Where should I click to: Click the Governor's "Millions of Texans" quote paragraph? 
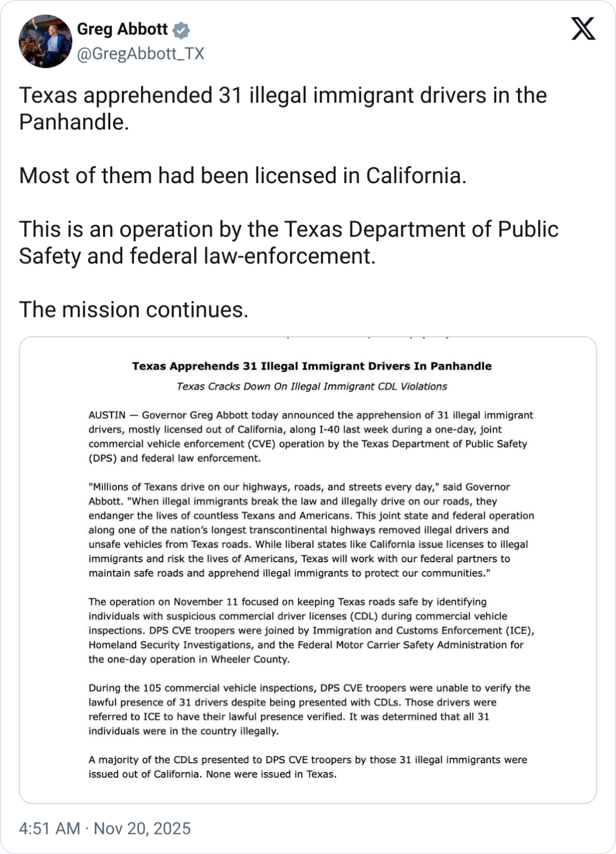coord(311,530)
